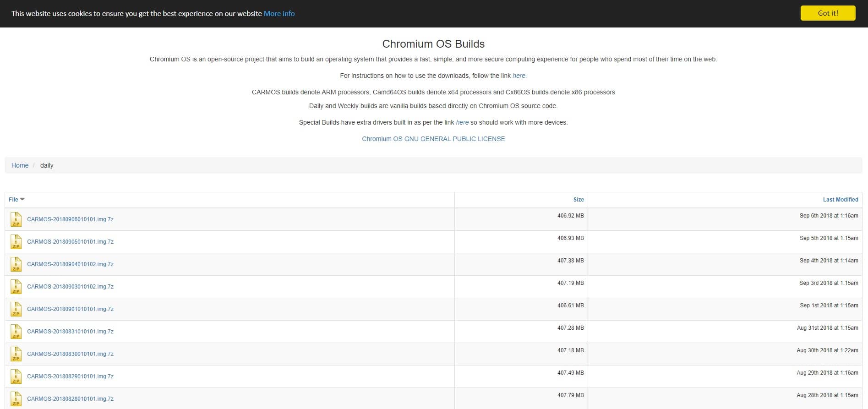Download CARMOS-20180901010101.img.7z file link
Image resolution: width=868 pixels, height=409 pixels.
(x=70, y=309)
